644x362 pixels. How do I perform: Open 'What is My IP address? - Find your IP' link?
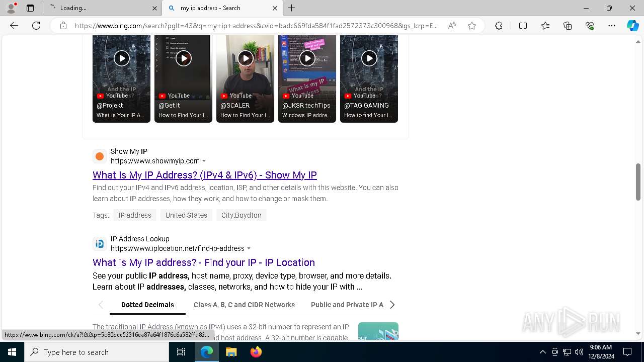204,262
